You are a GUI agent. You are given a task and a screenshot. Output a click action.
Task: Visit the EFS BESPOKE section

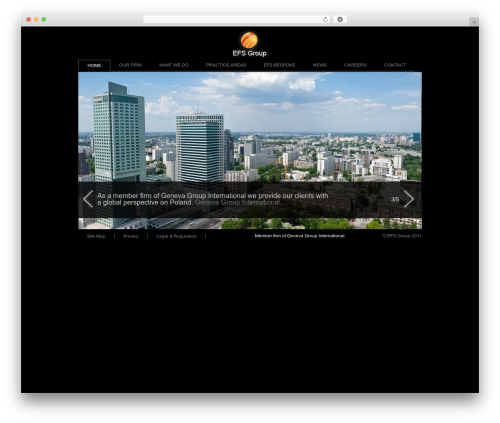(279, 65)
